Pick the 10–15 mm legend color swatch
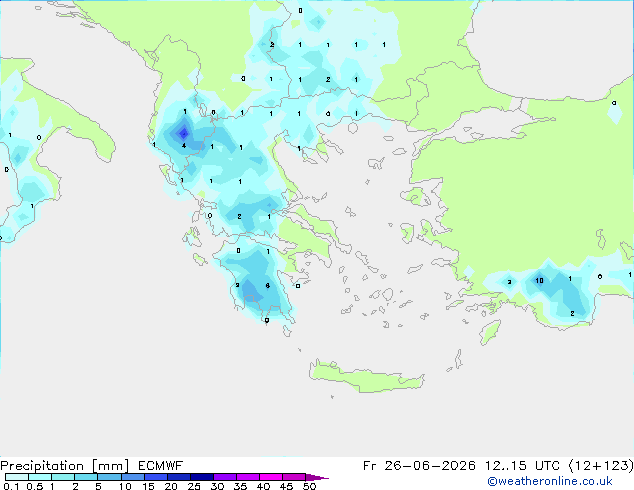This screenshot has height=490, width=634. pos(132,477)
